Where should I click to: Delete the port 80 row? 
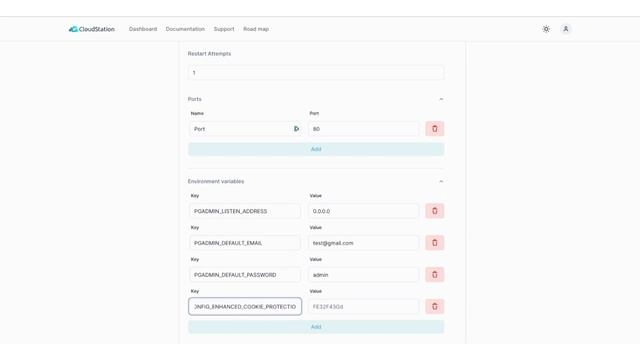[x=435, y=129]
